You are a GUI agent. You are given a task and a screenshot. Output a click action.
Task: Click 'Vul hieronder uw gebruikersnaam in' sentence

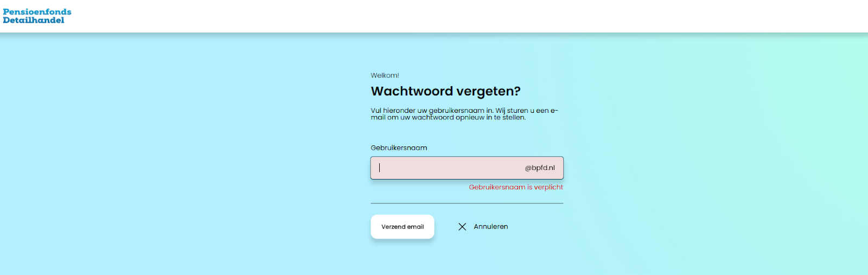point(432,111)
